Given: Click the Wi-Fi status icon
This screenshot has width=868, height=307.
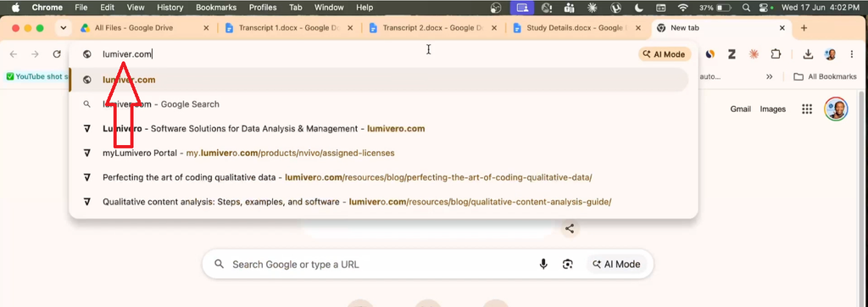Looking at the screenshot, I should (x=682, y=8).
